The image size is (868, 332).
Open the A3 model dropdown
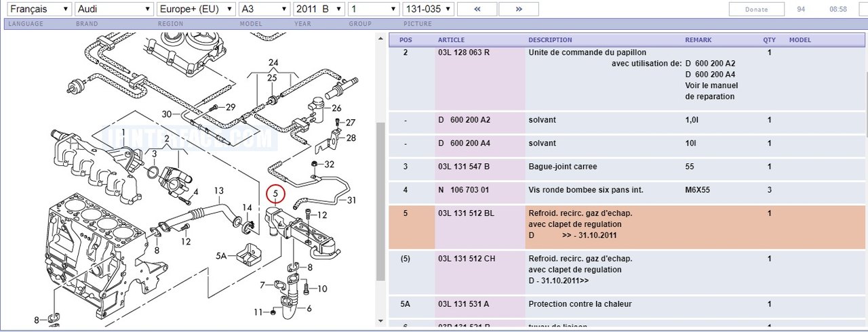(264, 9)
